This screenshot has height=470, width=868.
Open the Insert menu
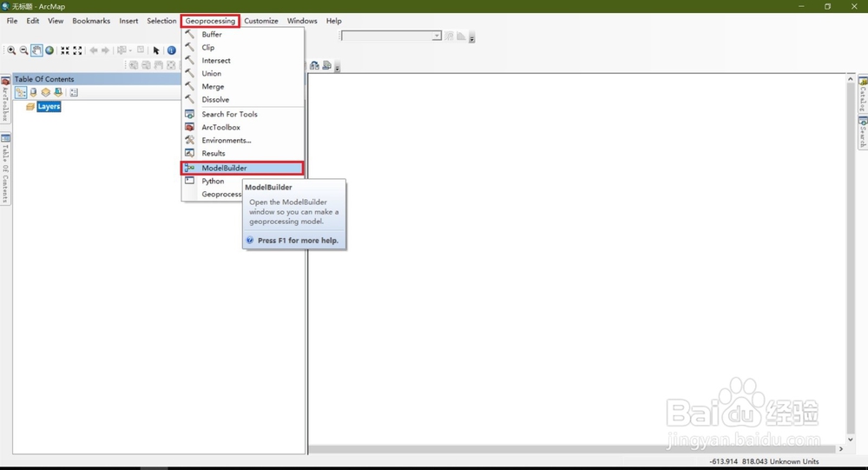(128, 21)
